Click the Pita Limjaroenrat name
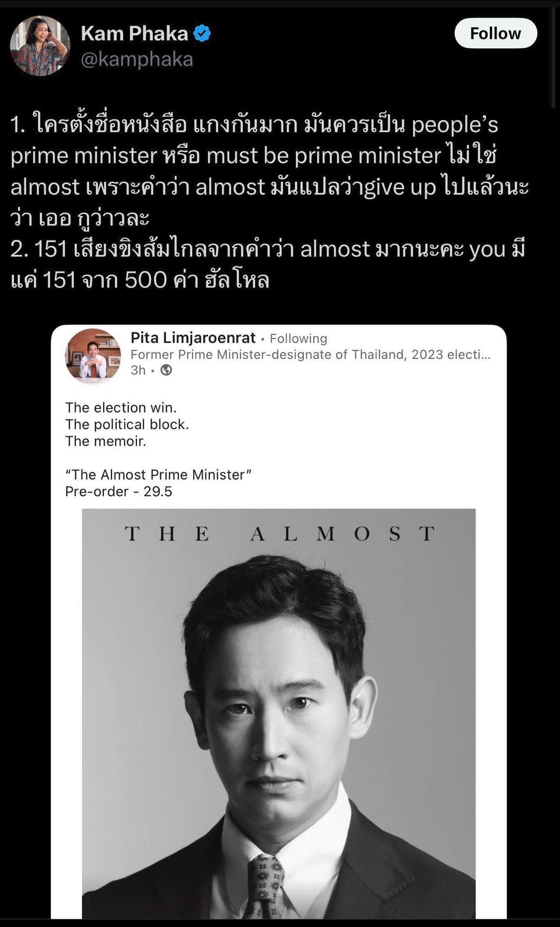This screenshot has height=927, width=560. point(193,338)
